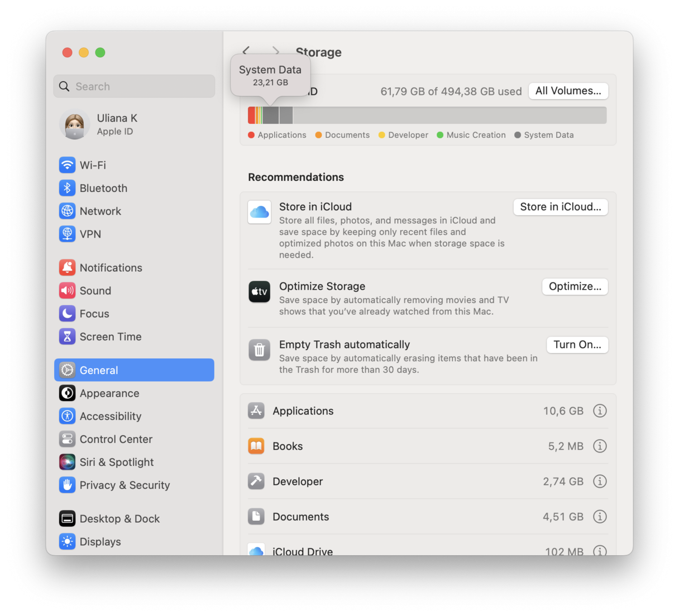Click Store in iCloud button

(x=560, y=206)
